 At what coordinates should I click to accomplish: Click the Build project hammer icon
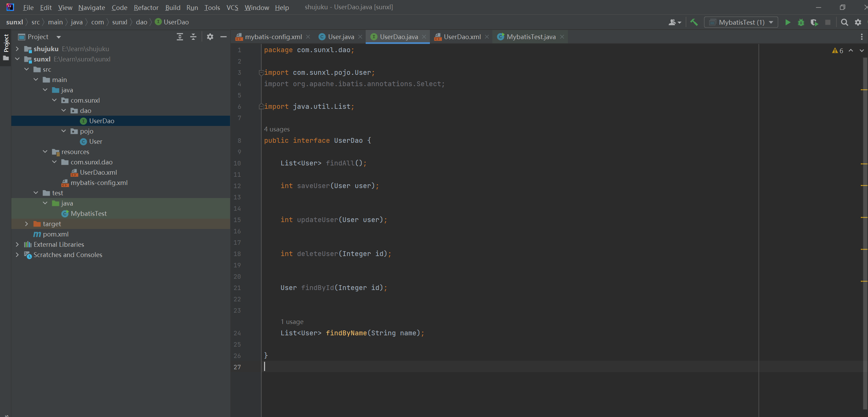694,22
